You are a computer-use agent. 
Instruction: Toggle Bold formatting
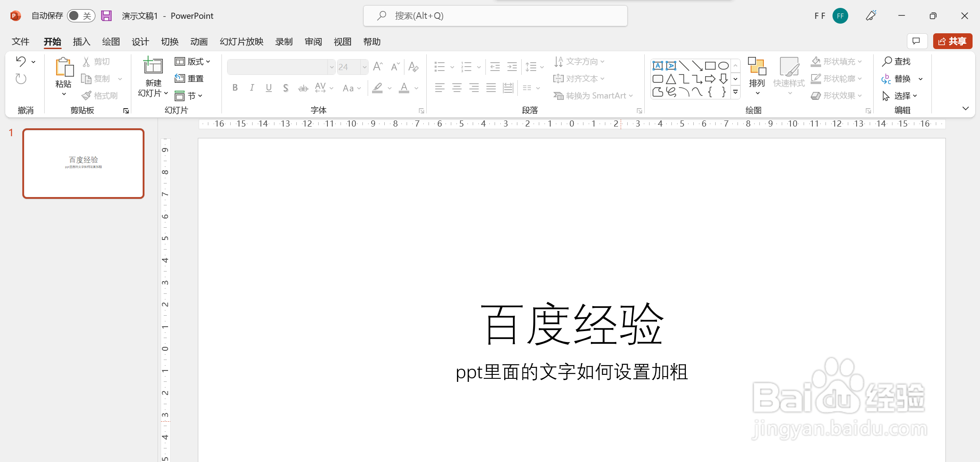(x=235, y=88)
